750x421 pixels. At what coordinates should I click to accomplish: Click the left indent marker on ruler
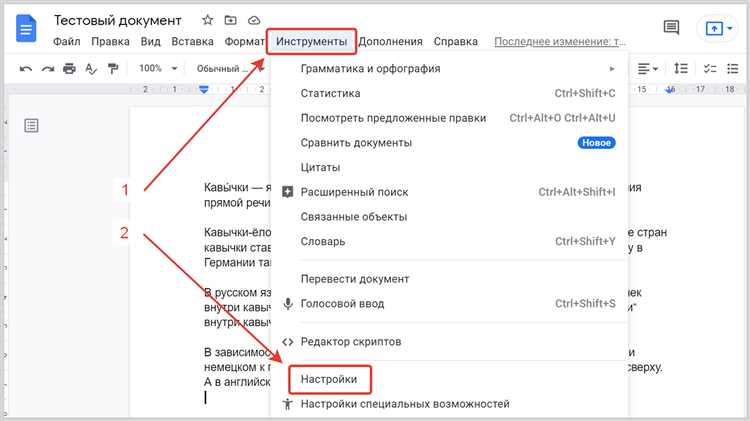(x=204, y=89)
